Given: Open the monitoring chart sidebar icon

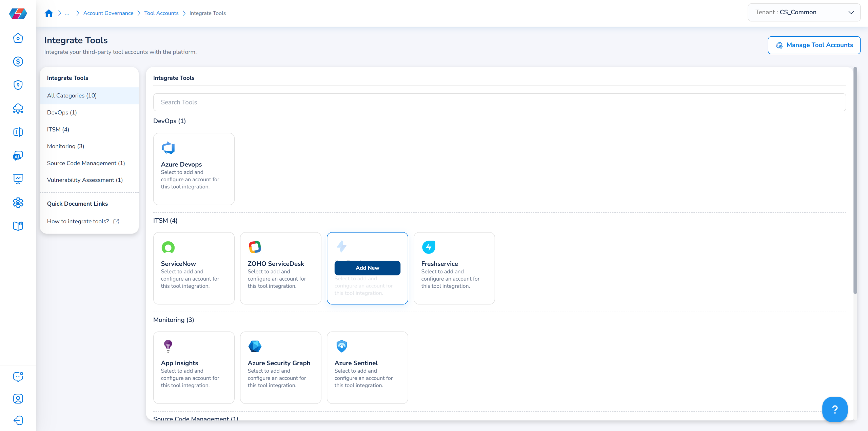Looking at the screenshot, I should click(18, 179).
